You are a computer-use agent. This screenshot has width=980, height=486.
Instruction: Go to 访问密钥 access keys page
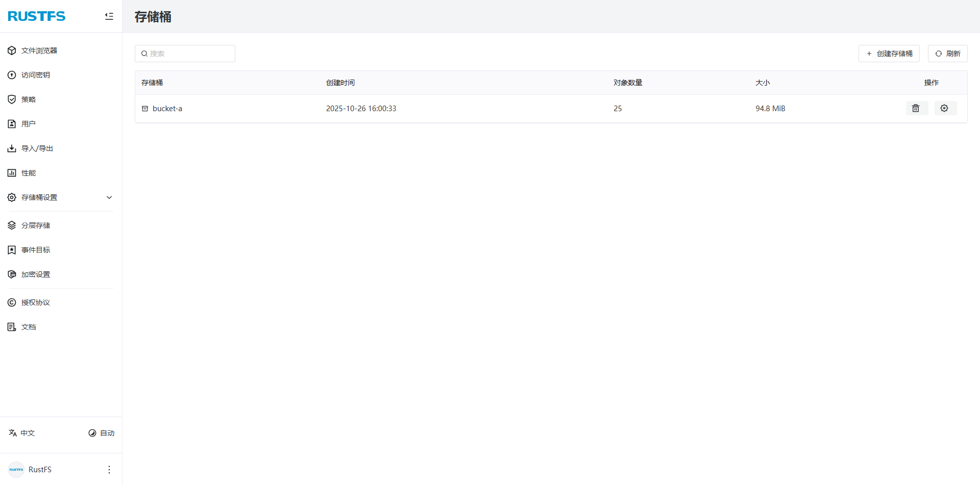click(x=35, y=75)
